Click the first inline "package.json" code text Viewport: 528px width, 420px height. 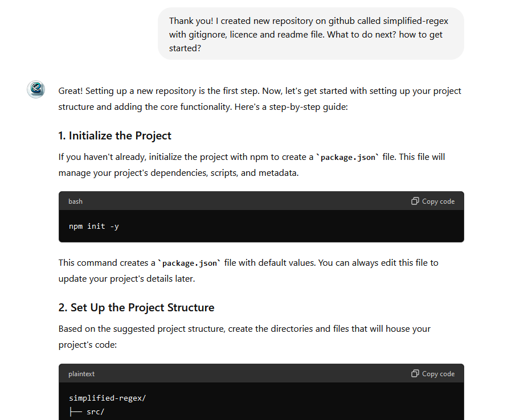(348, 157)
